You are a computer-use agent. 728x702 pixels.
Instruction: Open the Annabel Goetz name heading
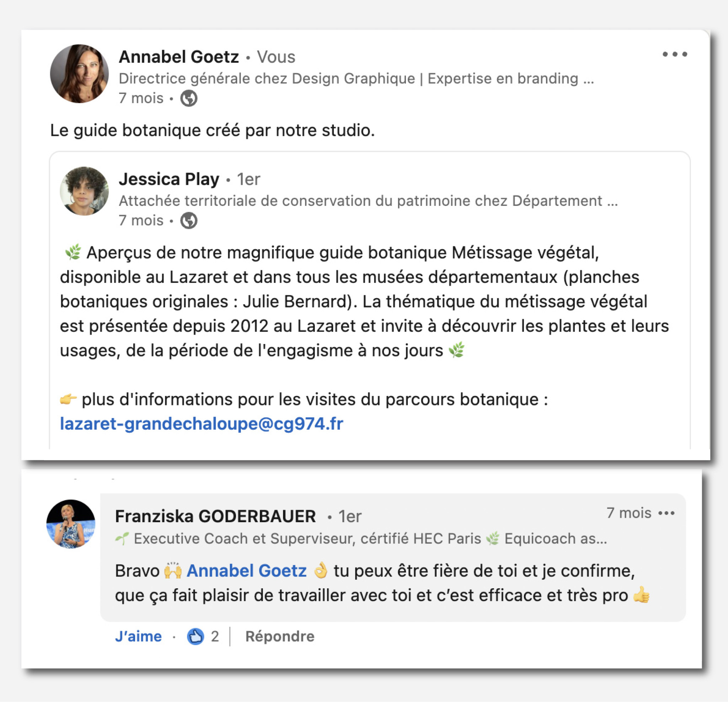[x=179, y=57]
